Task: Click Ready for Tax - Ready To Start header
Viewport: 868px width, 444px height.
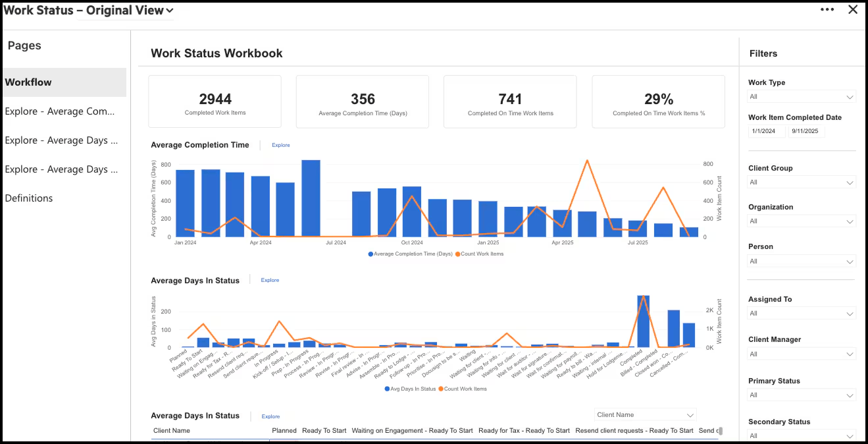Action: 524,431
